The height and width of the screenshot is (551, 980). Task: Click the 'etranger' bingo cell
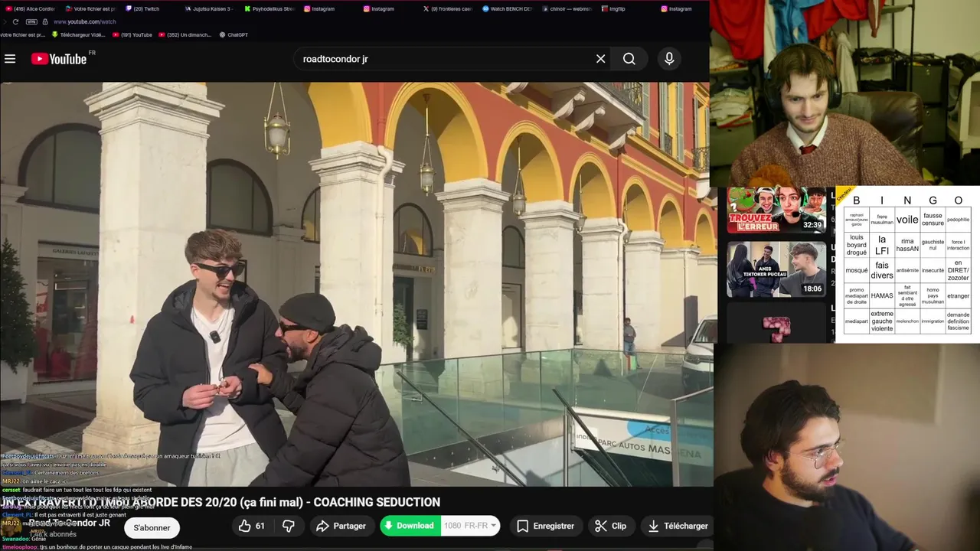pos(958,295)
